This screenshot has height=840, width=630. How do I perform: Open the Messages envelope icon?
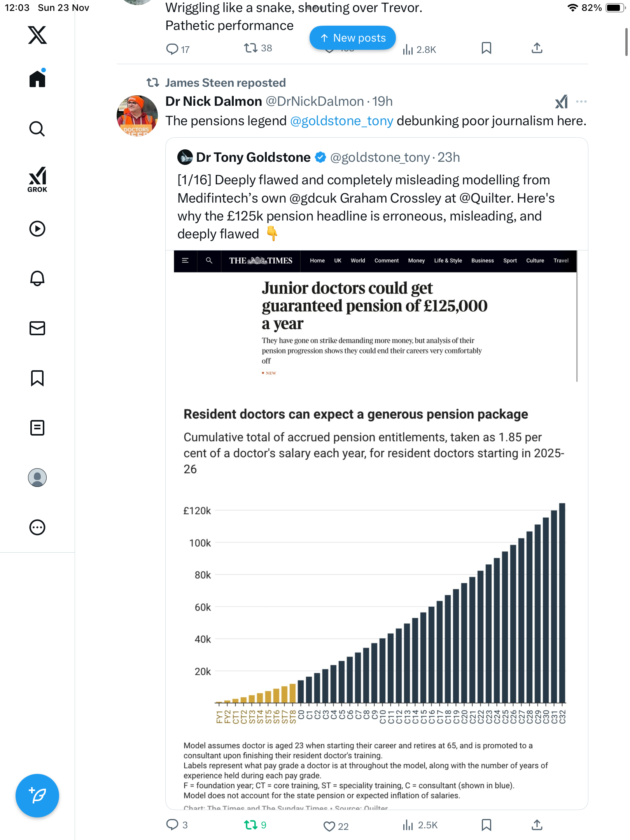37,328
